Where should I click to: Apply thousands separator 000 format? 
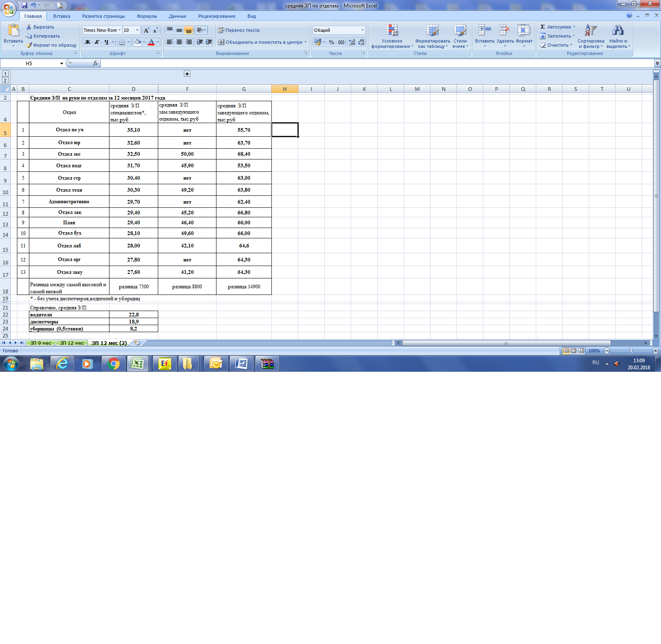pyautogui.click(x=341, y=42)
